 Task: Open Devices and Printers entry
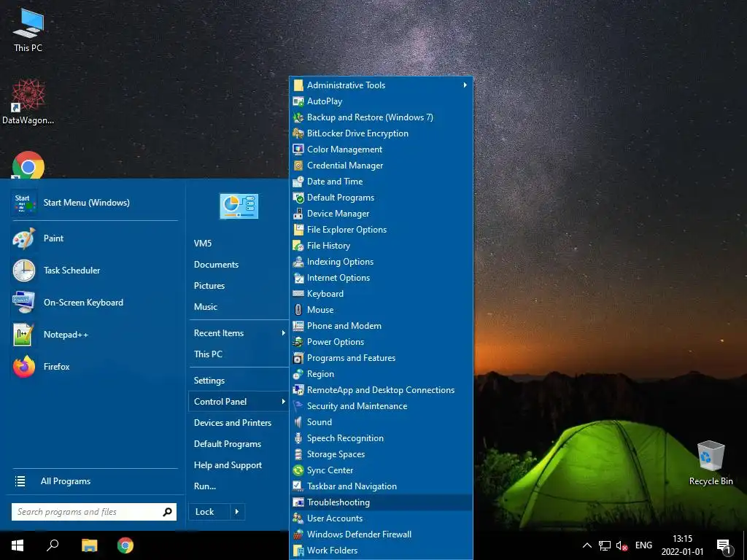239,423
